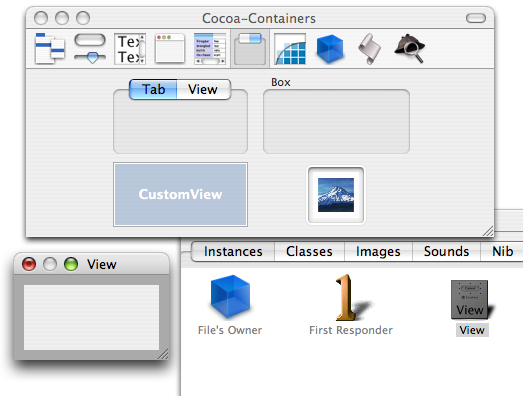Click the First Responder label

pyautogui.click(x=351, y=330)
